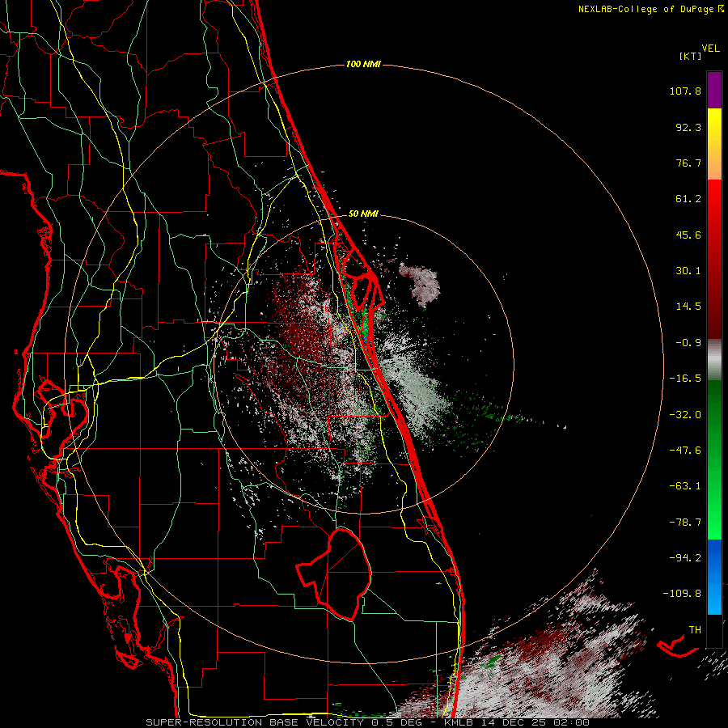Select the 14.5 legend value

point(688,307)
